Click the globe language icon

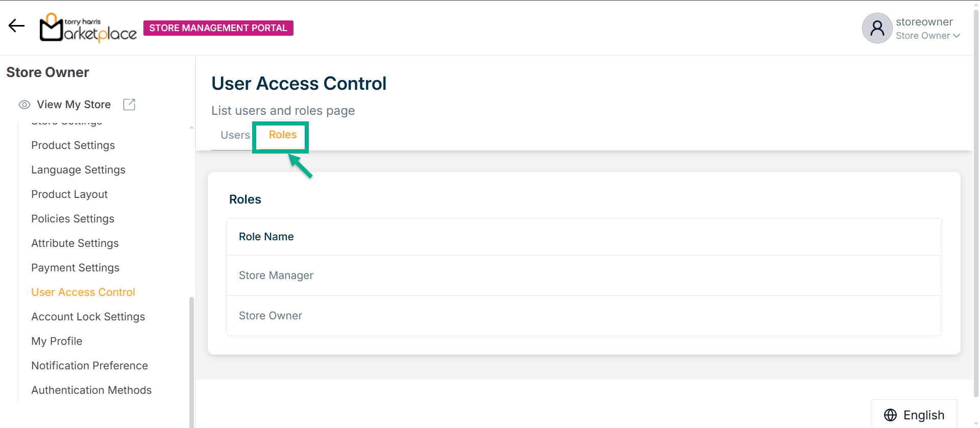coord(890,415)
